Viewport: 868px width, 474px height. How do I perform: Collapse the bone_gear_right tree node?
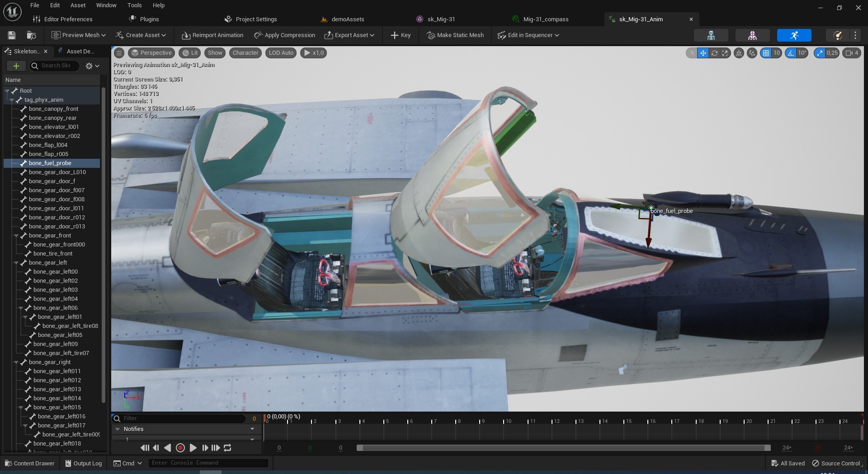click(x=16, y=362)
